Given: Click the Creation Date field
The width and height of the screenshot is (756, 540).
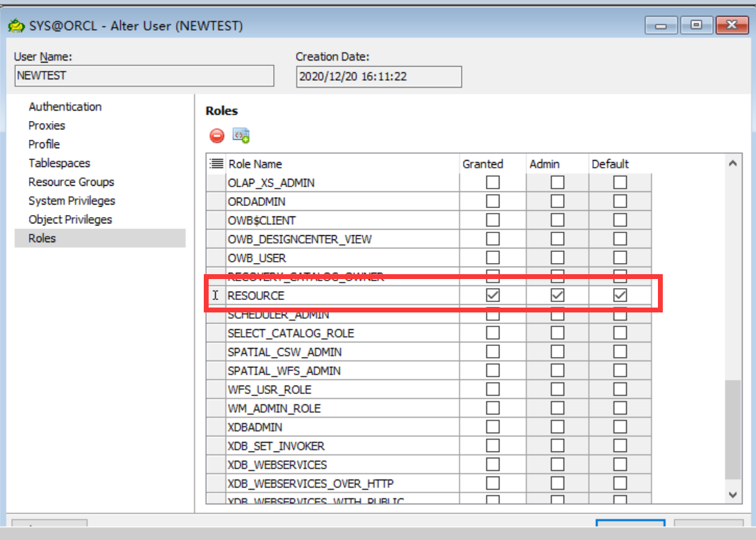Looking at the screenshot, I should pos(379,77).
